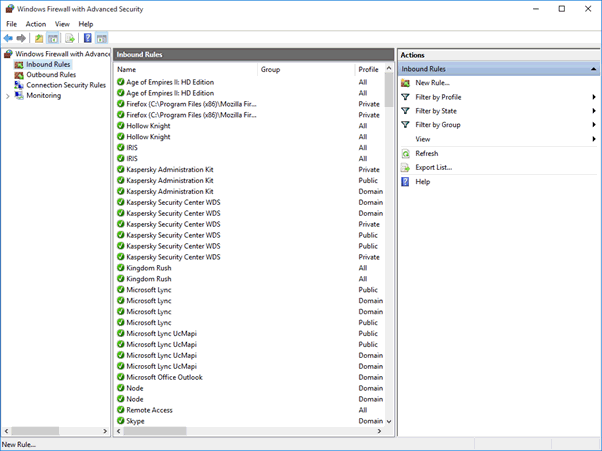Open the Filter by Profile submenu arrow

point(594,97)
